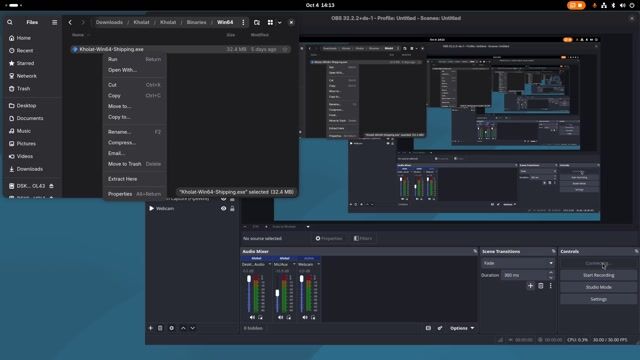Click the search-in-folder icon in Files header
Viewport: 640px width, 360px height.
pos(257,22)
